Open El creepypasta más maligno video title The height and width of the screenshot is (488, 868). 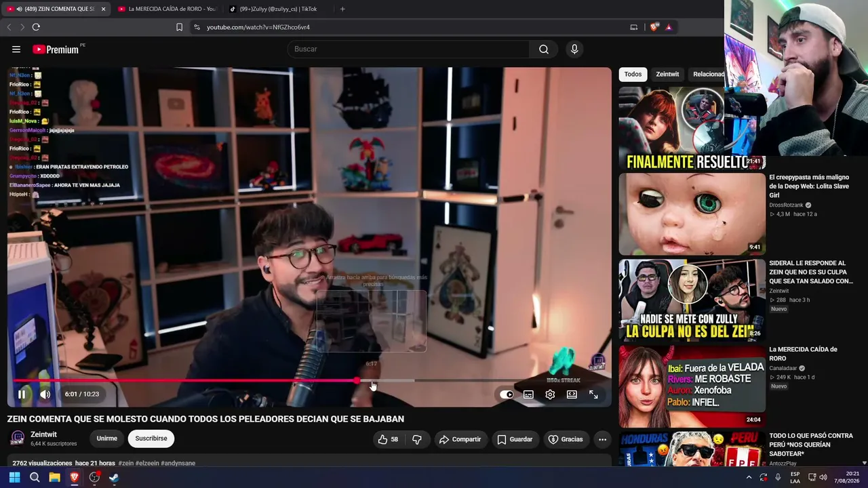click(809, 186)
